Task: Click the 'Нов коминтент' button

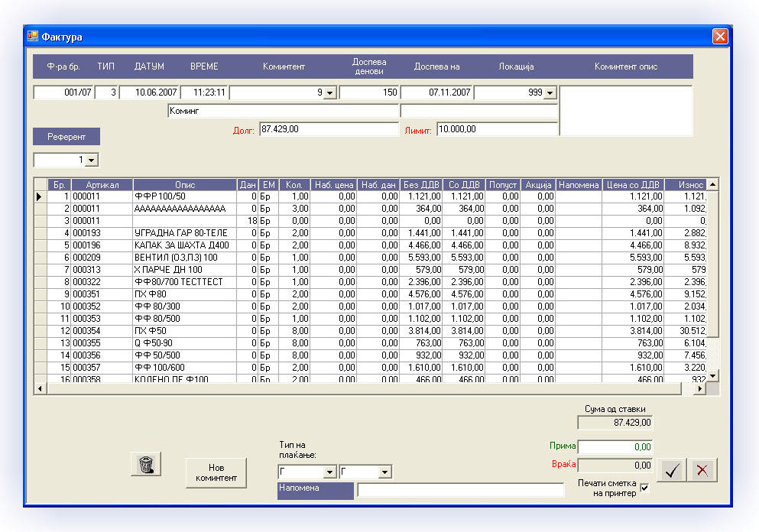Action: [216, 473]
